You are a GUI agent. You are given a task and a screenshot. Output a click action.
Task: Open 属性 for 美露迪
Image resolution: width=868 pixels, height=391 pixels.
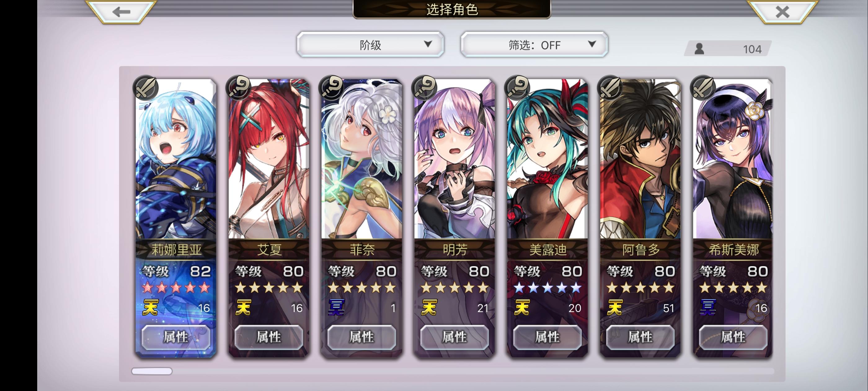tap(547, 337)
